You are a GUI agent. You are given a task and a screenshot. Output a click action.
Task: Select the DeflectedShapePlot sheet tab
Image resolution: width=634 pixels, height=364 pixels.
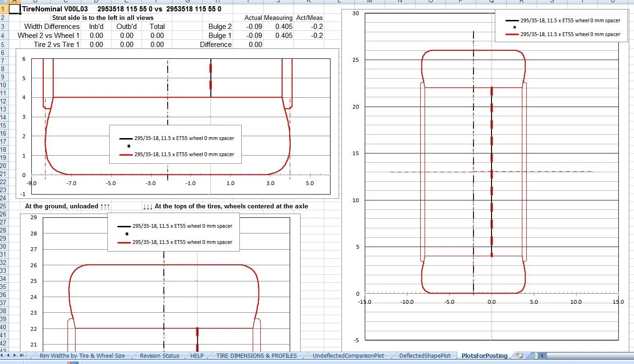point(425,355)
